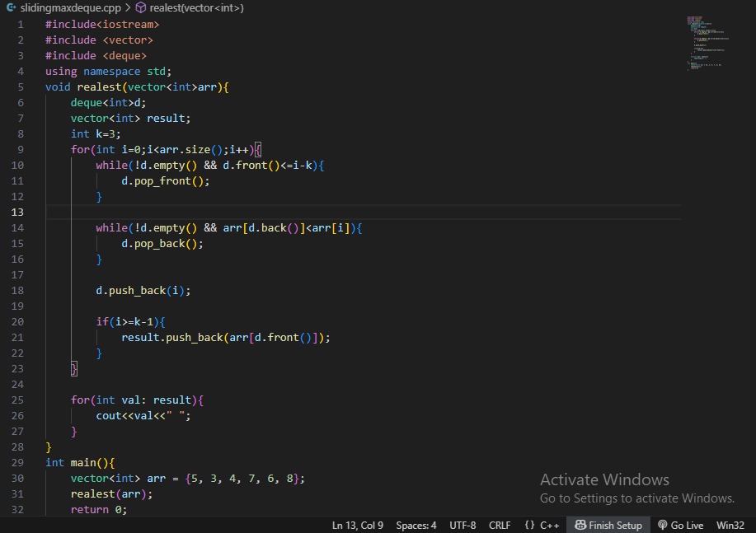The height and width of the screenshot is (533, 756).
Task: Click vector initializer {5, 3, 4, 7, 6, 8}
Action: [x=242, y=479]
